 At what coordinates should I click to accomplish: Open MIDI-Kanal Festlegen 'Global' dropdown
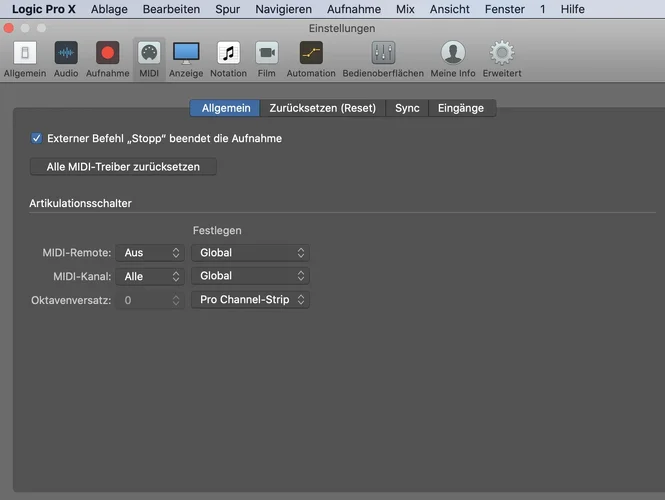pos(250,276)
